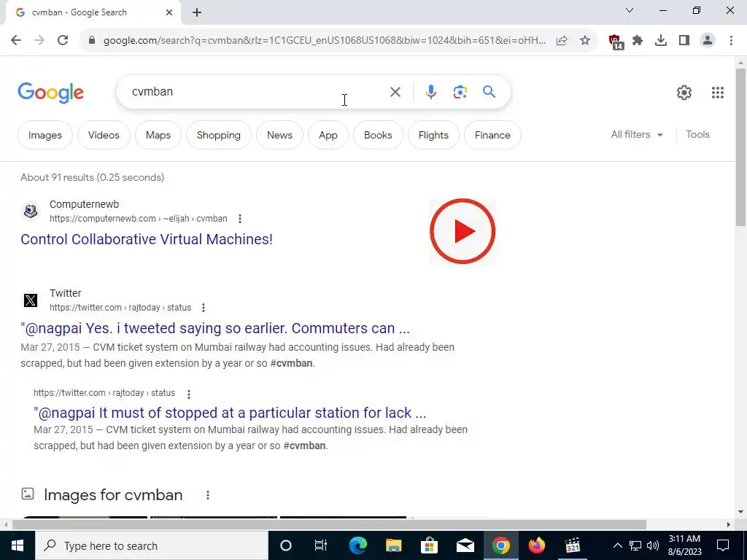Open Media Player Classic taskbar icon
The height and width of the screenshot is (560, 747).
point(572,545)
